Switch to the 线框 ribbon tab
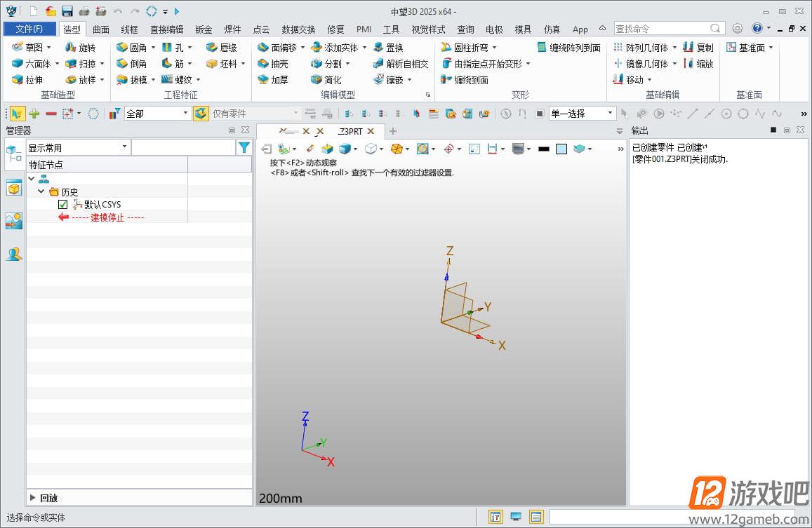This screenshot has height=528, width=812. click(x=129, y=29)
